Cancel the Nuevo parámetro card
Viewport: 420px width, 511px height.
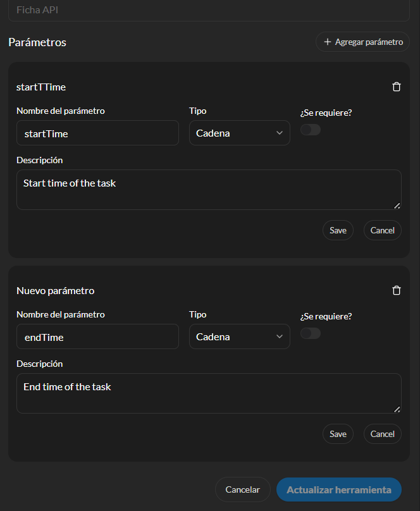click(x=383, y=434)
